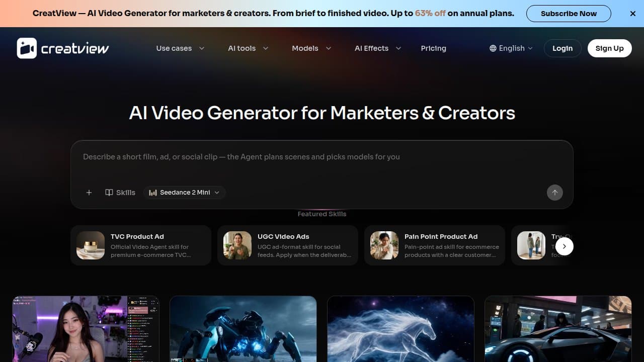Open the futuristic car video thumbnail
Viewport: 644px width, 362px height.
click(558, 329)
